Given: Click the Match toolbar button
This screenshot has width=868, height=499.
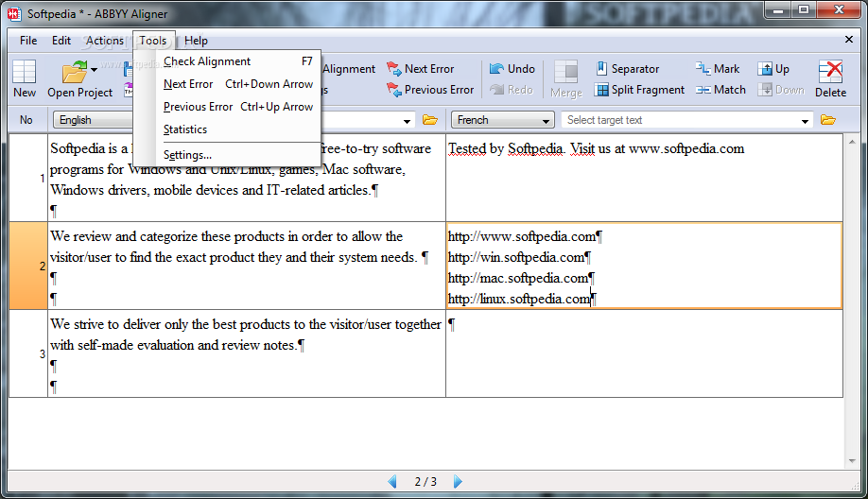Looking at the screenshot, I should (x=720, y=90).
